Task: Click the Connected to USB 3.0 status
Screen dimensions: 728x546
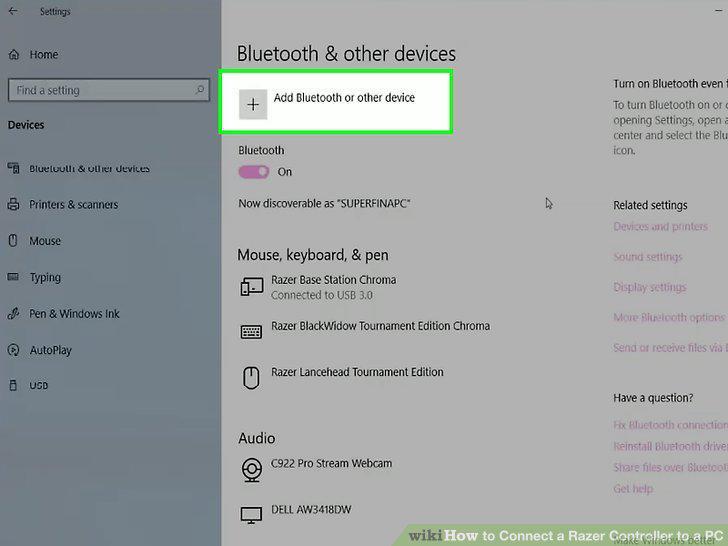Action: click(321, 295)
